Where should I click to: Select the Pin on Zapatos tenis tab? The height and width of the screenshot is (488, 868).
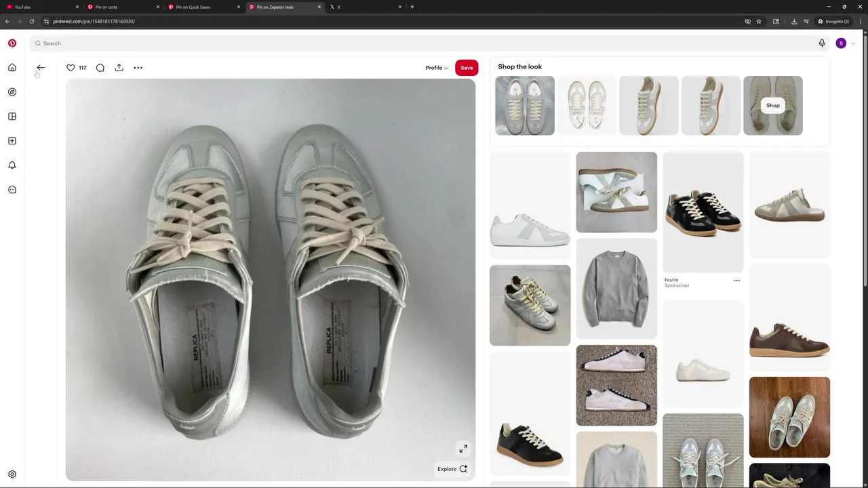[x=285, y=7]
